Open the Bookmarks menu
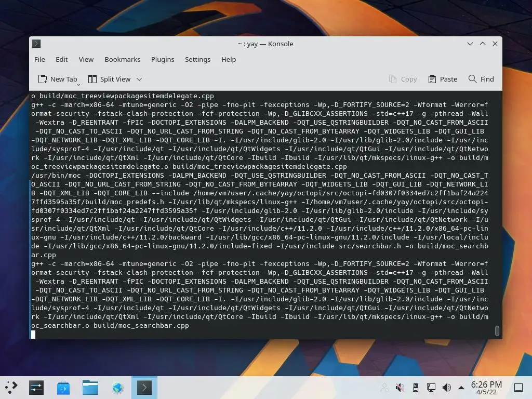The width and height of the screenshot is (532, 399). tap(122, 59)
